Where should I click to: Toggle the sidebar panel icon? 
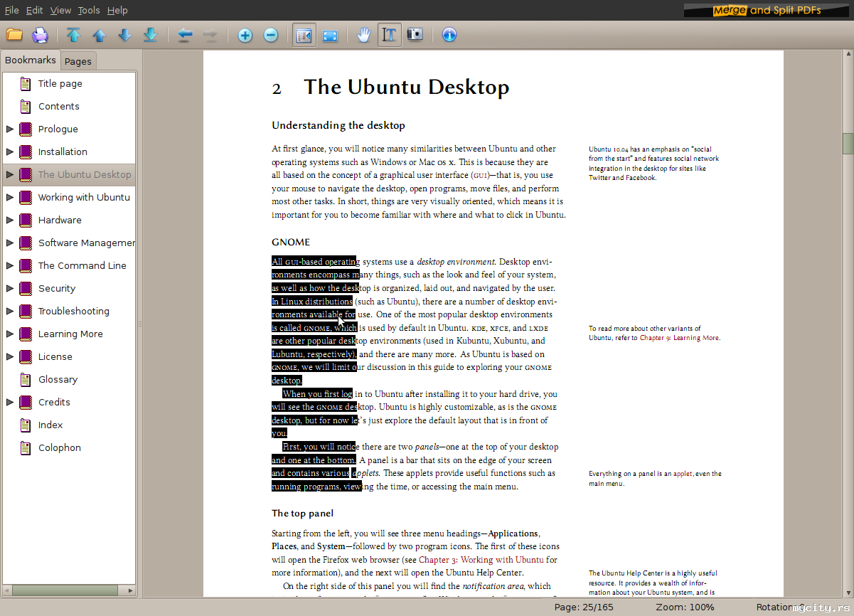click(x=304, y=34)
